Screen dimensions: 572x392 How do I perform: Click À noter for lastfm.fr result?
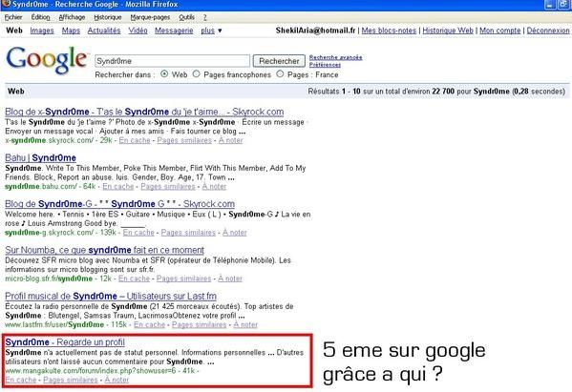tap(245, 324)
